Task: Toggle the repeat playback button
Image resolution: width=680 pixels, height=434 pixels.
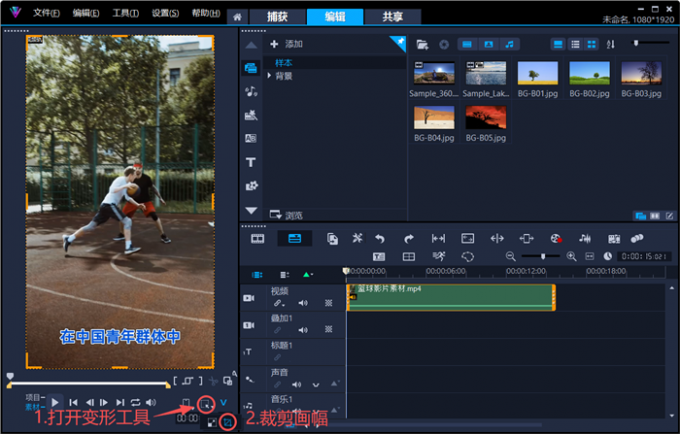Action: [x=135, y=403]
